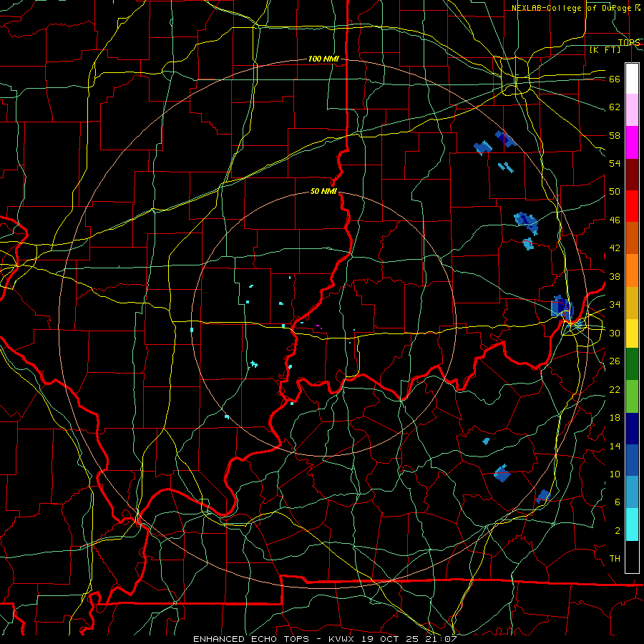This screenshot has height=644, width=644.
Task: Click the '[K FT]' units label
Action: pos(605,49)
